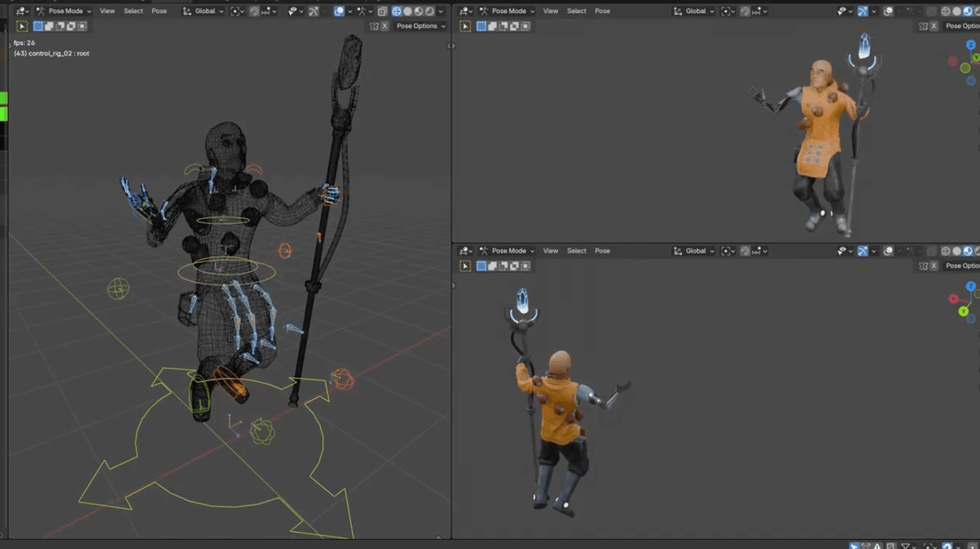The width and height of the screenshot is (980, 549).
Task: Open Pose Mode dropdown in bottom-right viewport
Action: pos(508,251)
